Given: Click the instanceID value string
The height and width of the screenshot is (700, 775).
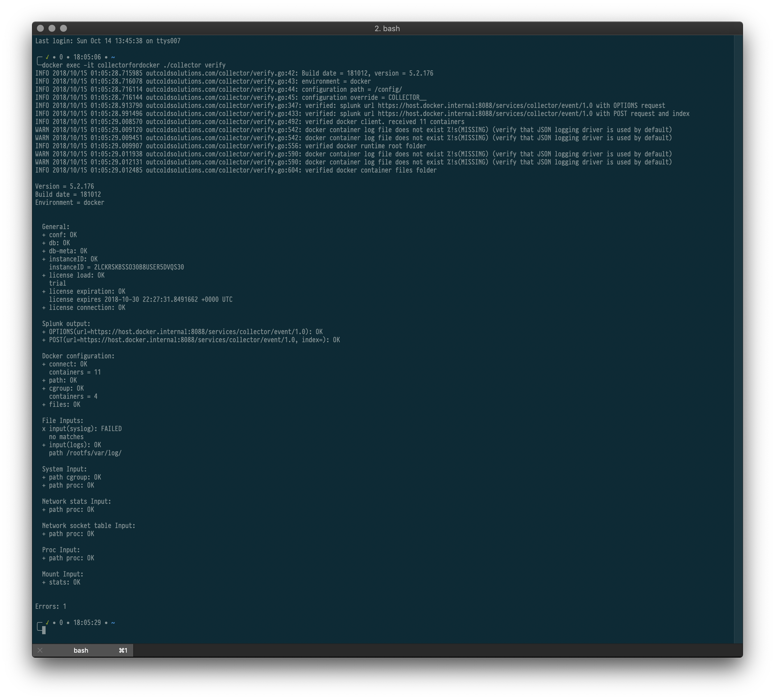Looking at the screenshot, I should (x=139, y=267).
